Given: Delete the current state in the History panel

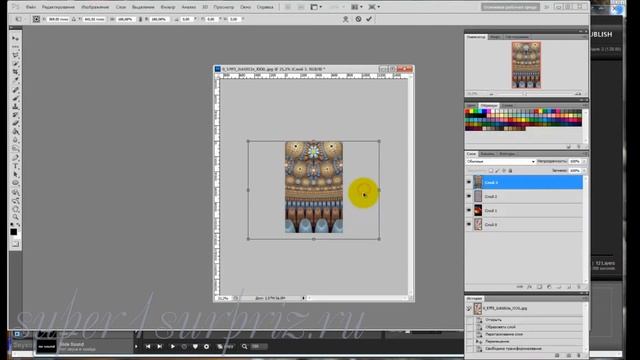Looking at the screenshot, I should point(578,356).
